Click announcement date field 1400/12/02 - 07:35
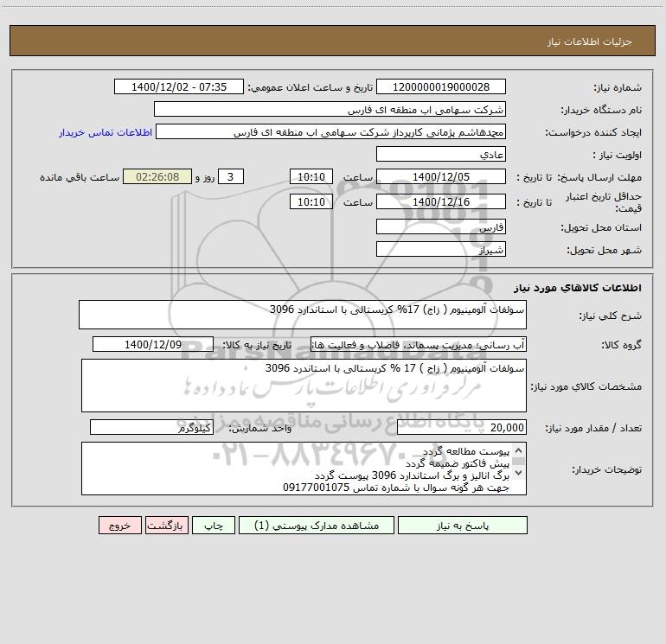This screenshot has width=666, height=644. [179, 86]
